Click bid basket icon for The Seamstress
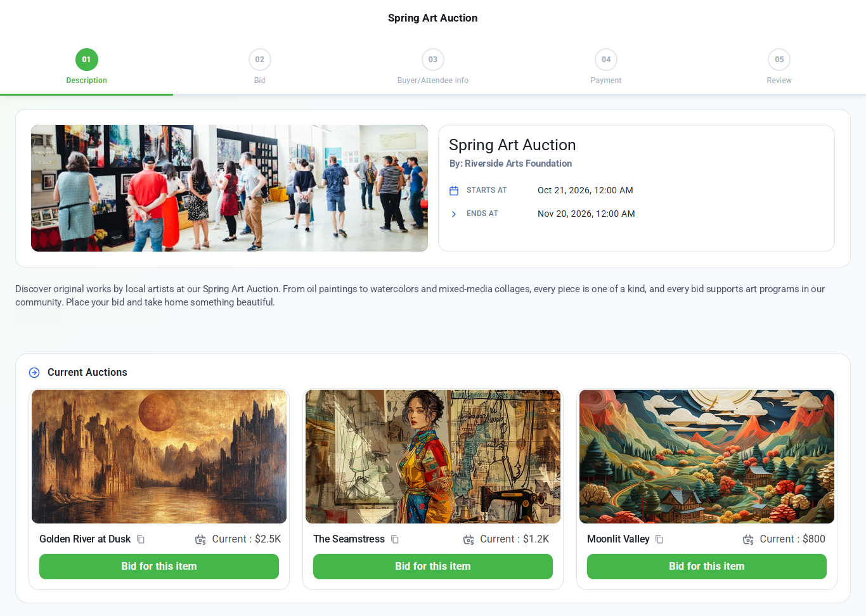 (x=469, y=539)
